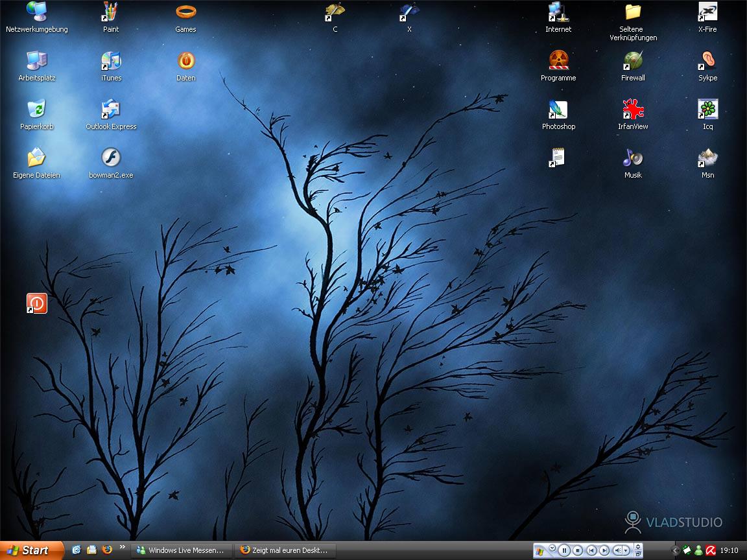This screenshot has width=747, height=560.
Task: Select the iTunes shortcut icon
Action: click(111, 66)
